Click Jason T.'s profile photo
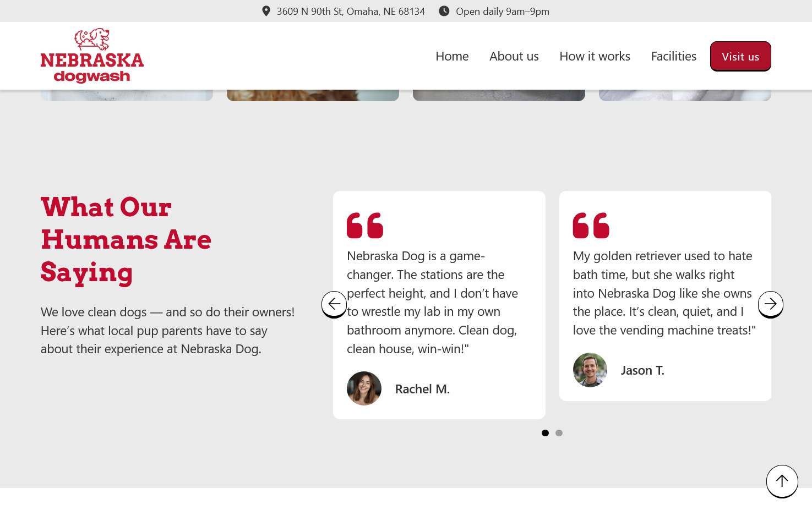This screenshot has height=510, width=812. (x=590, y=370)
